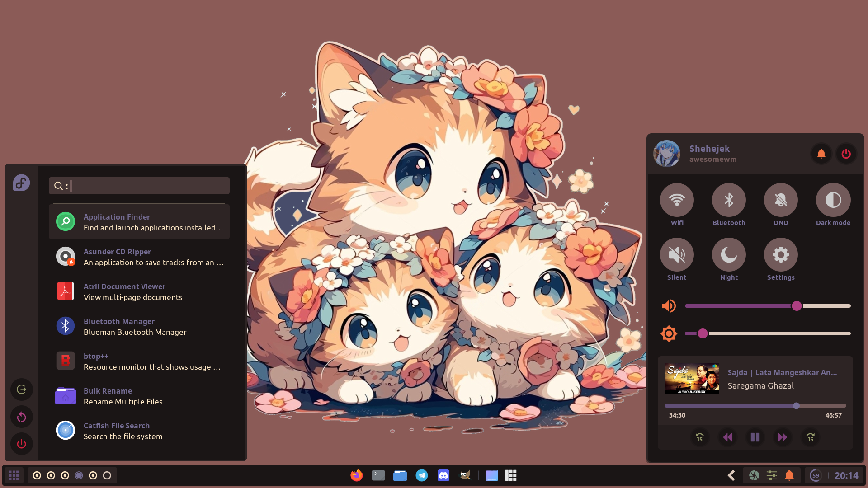Viewport: 868px width, 488px height.
Task: Click the GIMP icon in the taskbar
Action: [x=465, y=475]
